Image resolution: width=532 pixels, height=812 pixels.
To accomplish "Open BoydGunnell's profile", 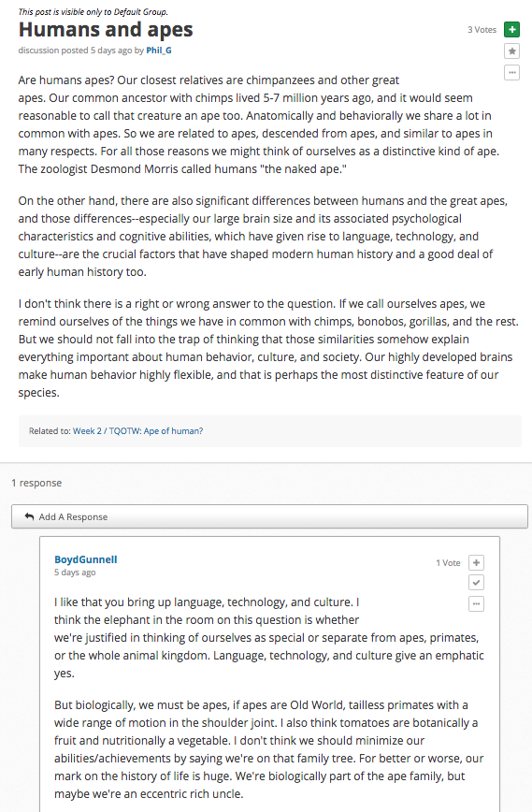I will (86, 559).
